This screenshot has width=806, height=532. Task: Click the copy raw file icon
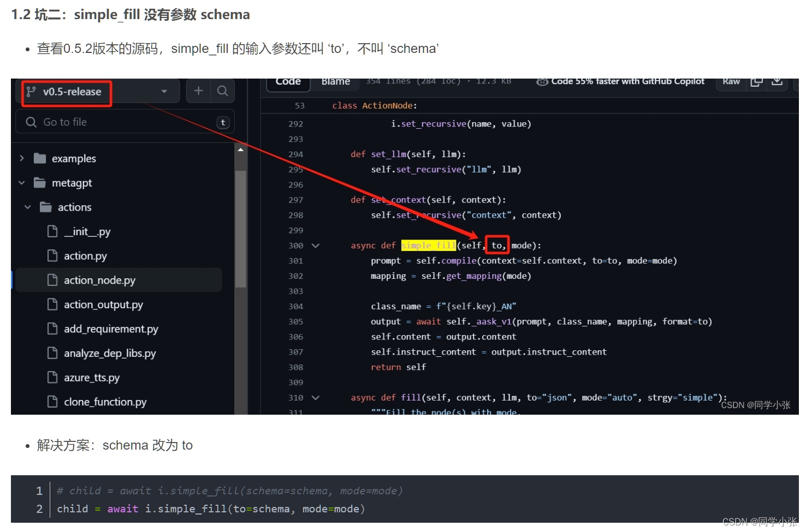tap(756, 82)
